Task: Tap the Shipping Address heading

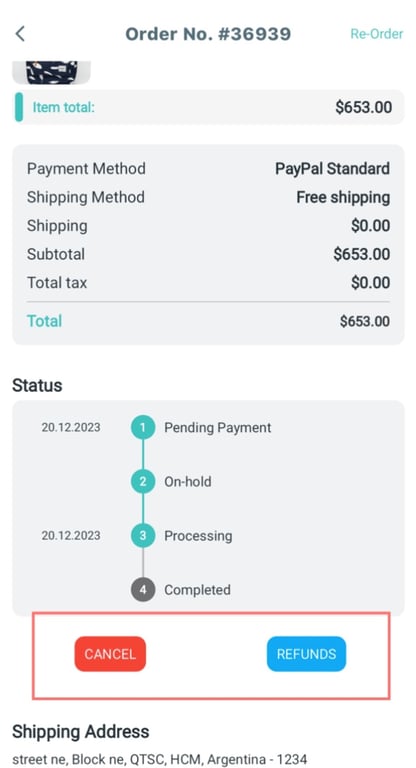Action: coord(81,732)
